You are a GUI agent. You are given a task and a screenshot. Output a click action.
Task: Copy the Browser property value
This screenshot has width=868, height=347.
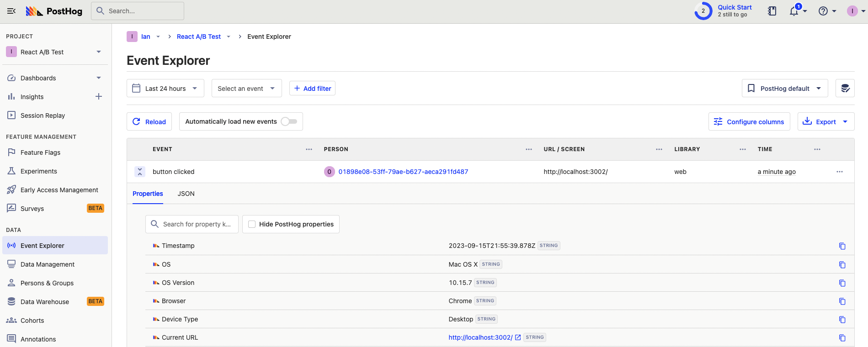click(x=842, y=301)
